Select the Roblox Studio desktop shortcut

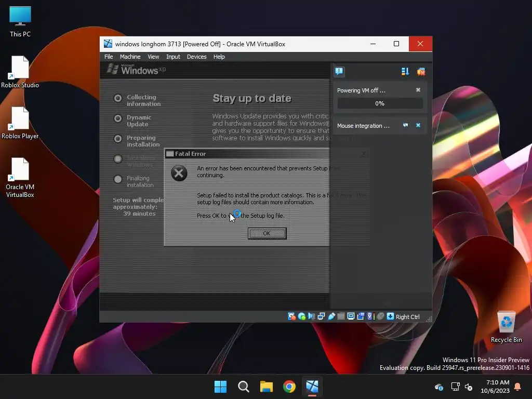20,72
